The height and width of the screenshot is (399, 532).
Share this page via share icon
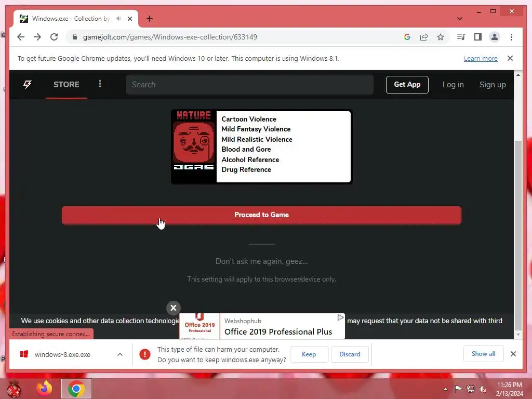coord(424,37)
